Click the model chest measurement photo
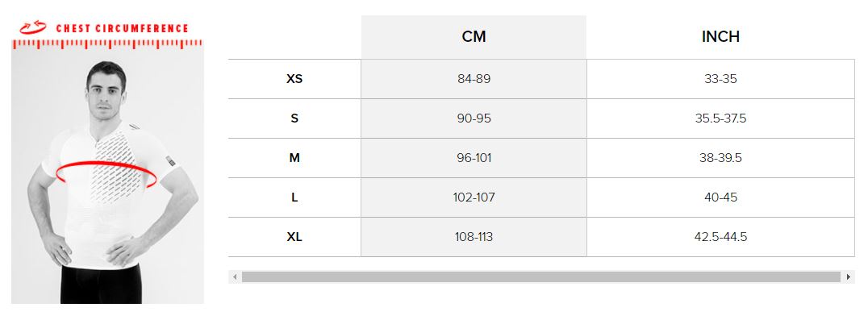Image resolution: width=868 pixels, height=320 pixels. tap(107, 177)
